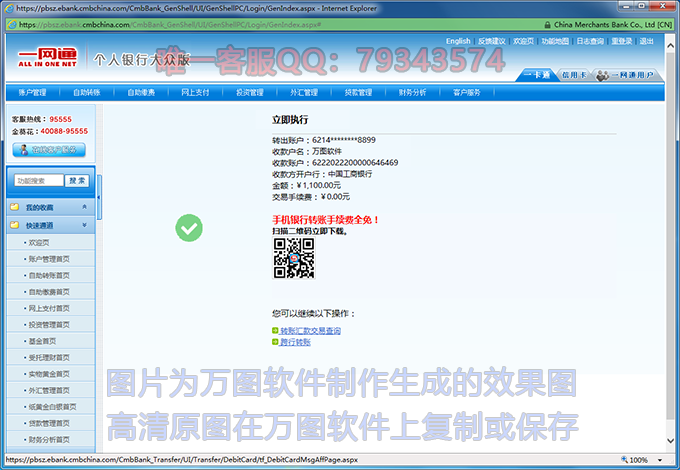The height and width of the screenshot is (470, 680).
Task: Click the online customer service button
Action: (x=48, y=150)
